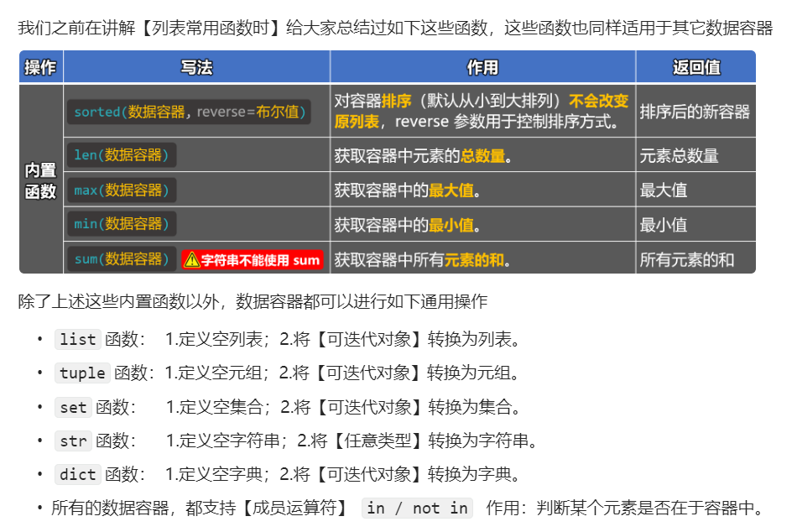
Task: Click the text 转换为字典
Action: (469, 474)
